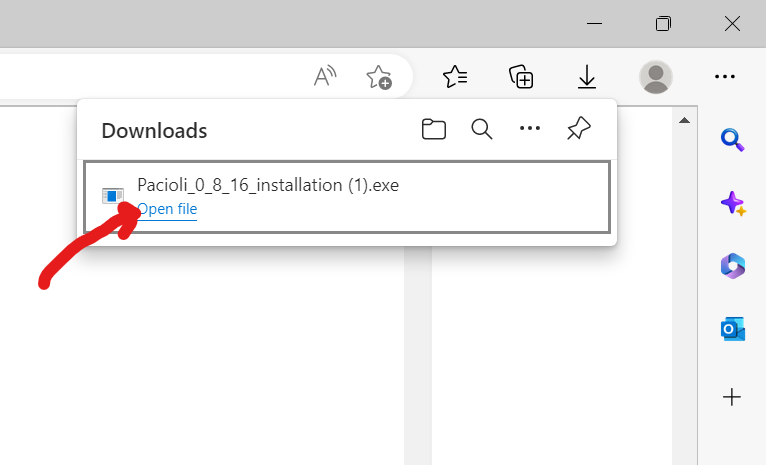The height and width of the screenshot is (465, 766).
Task: Open Microsoft 365 sidebar icon
Action: point(732,266)
